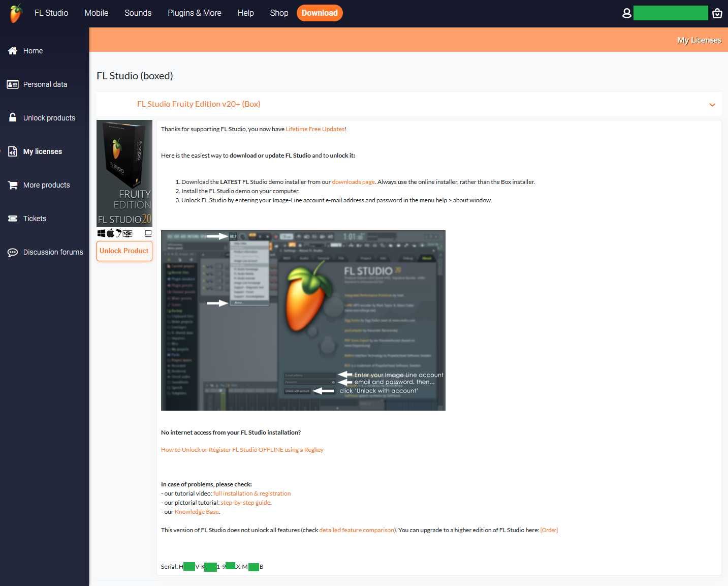Click the orange Download button
728x586 pixels.
click(320, 13)
